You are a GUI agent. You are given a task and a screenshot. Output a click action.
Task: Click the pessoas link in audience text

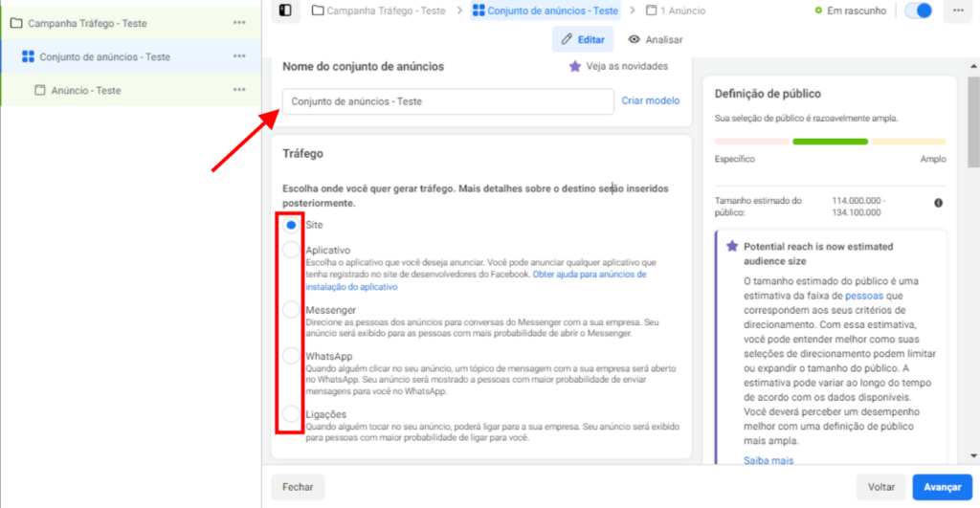point(864,296)
